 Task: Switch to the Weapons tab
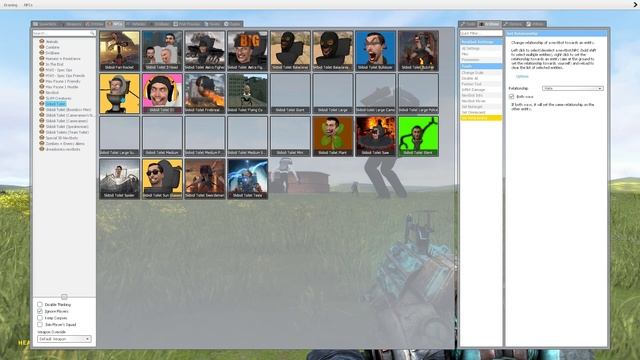point(71,24)
